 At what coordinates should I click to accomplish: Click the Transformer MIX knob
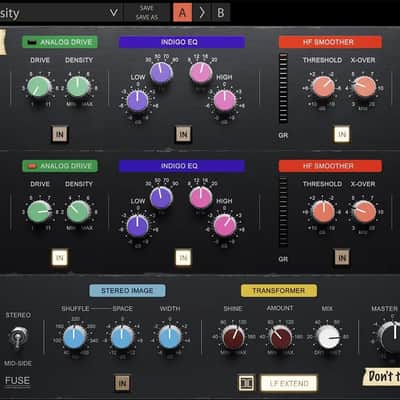328,337
